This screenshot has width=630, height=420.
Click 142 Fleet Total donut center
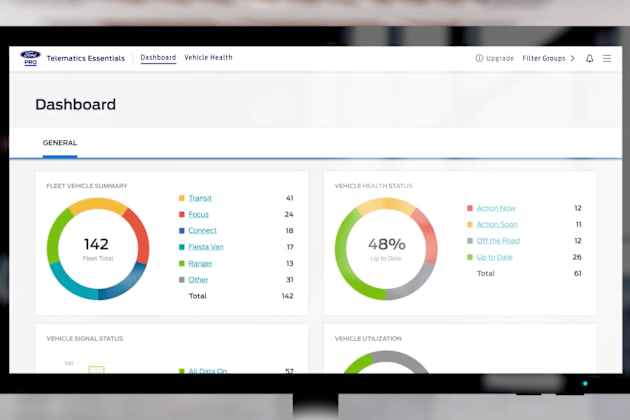(97, 244)
